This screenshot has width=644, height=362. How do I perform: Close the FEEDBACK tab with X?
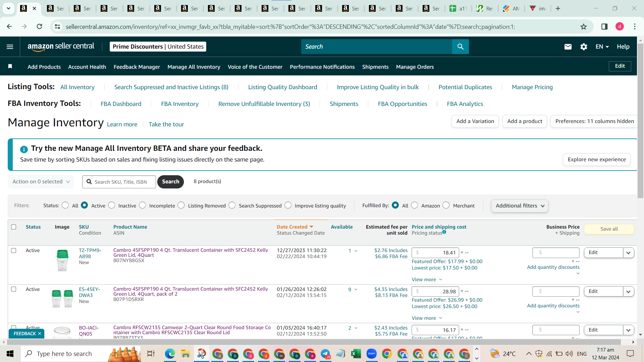coord(40,334)
